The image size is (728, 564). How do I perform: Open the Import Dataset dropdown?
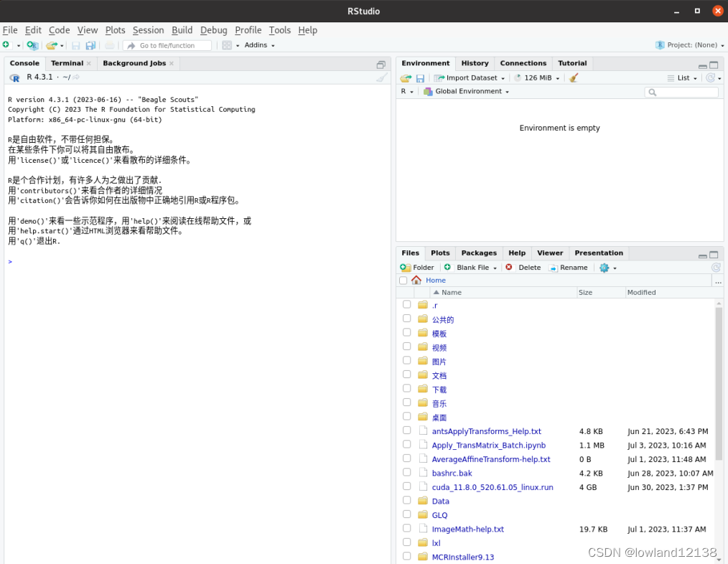coord(469,77)
